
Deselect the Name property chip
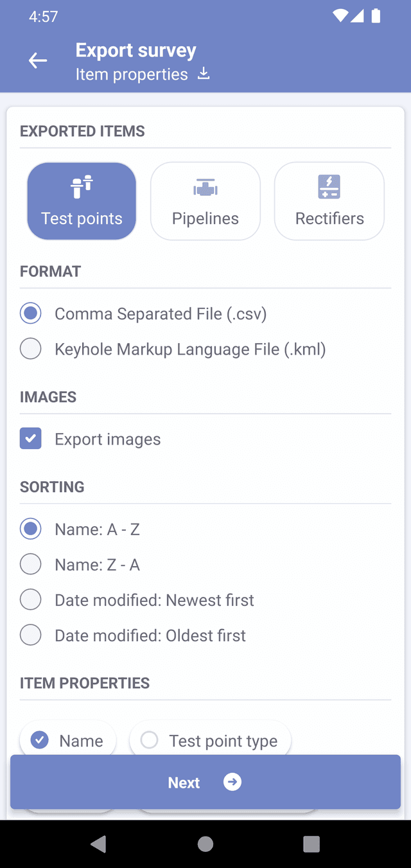coord(68,741)
